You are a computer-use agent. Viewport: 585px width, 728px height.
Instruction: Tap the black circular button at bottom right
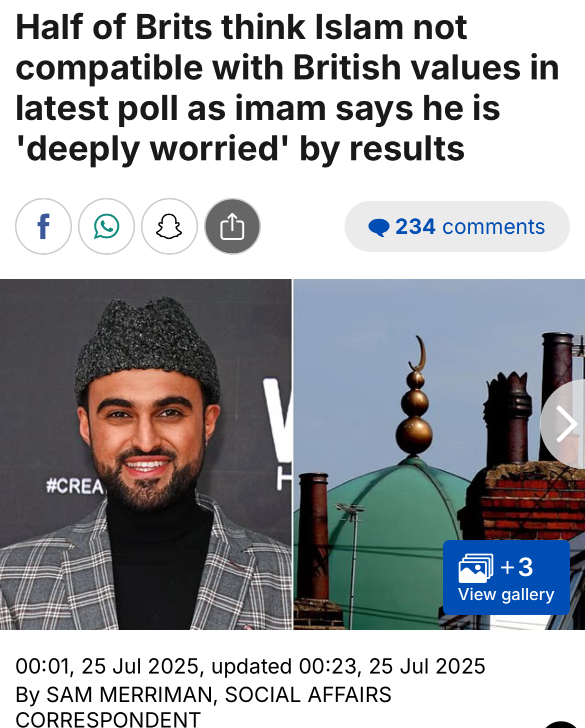point(561,725)
